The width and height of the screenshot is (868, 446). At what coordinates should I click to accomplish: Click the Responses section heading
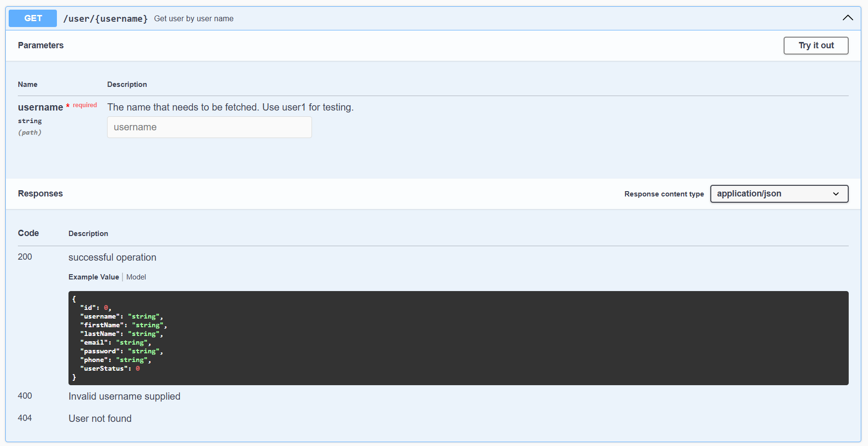coord(41,194)
